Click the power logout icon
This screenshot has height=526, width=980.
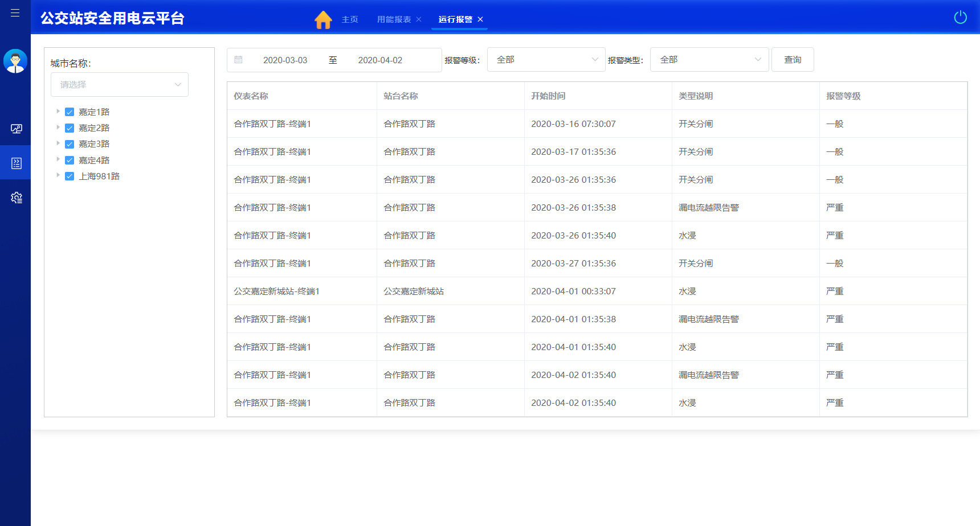point(960,18)
